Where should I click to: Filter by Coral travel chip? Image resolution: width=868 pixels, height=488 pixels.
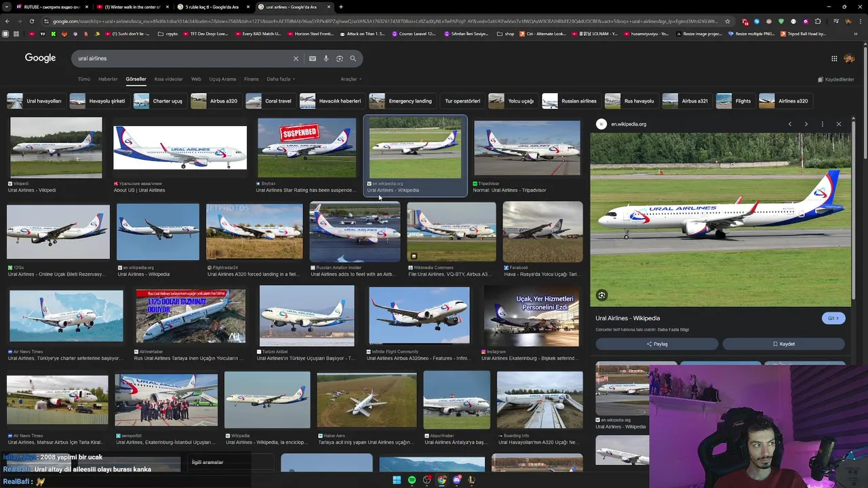click(x=269, y=101)
